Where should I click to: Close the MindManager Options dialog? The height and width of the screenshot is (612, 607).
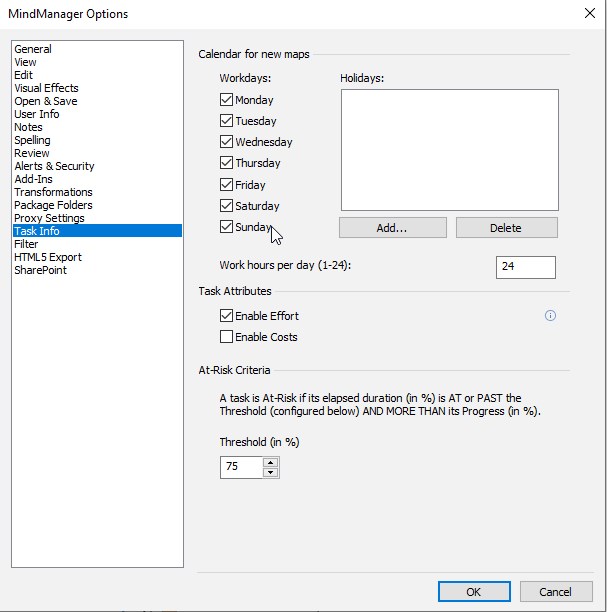[x=588, y=14]
